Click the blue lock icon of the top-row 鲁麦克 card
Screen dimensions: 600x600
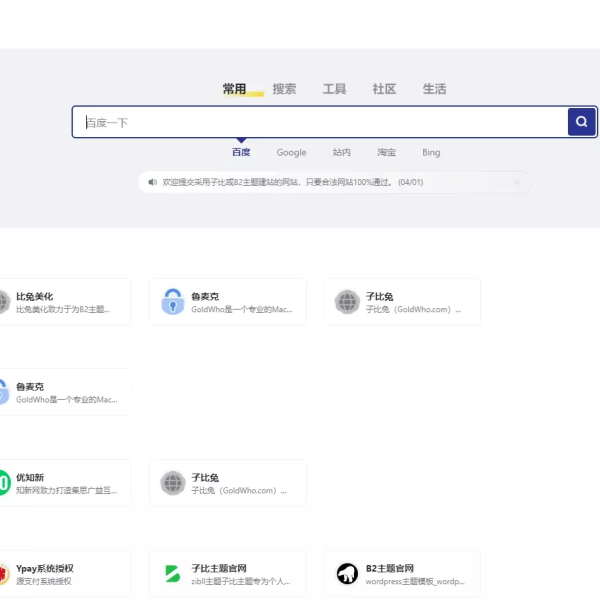pos(173,302)
